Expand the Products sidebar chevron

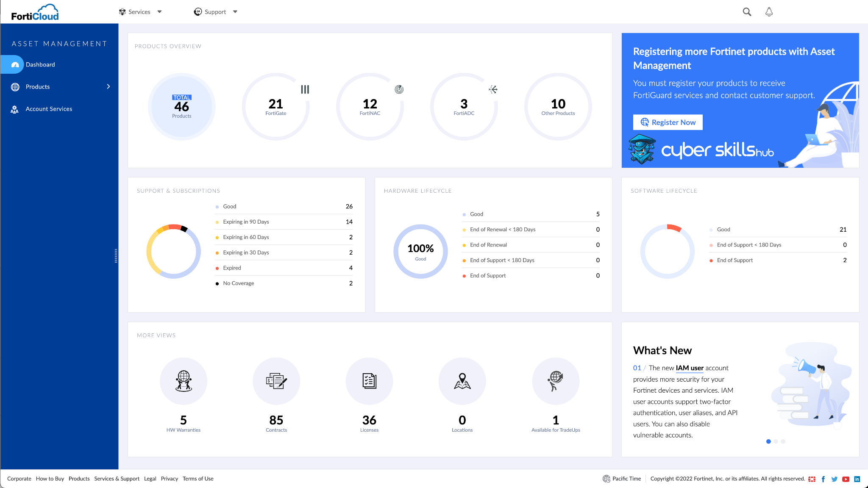108,86
